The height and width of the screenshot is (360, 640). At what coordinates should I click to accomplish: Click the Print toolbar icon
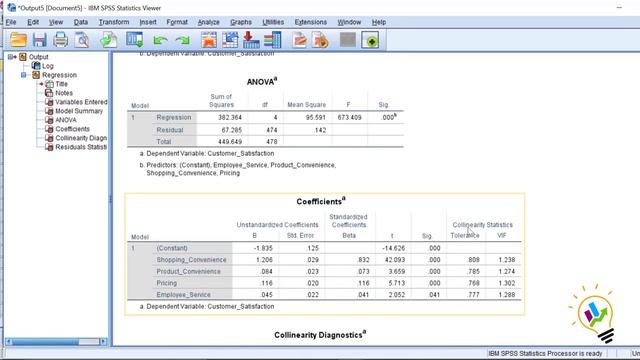point(60,40)
